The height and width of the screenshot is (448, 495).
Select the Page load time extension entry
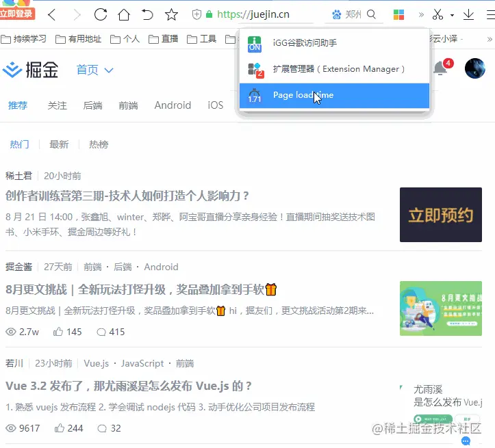point(334,95)
